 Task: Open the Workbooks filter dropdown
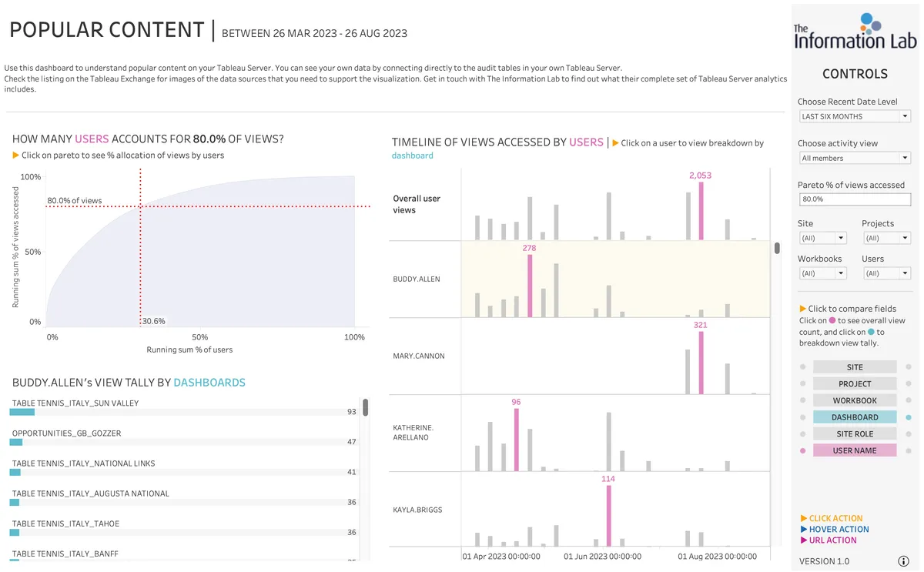tap(822, 273)
